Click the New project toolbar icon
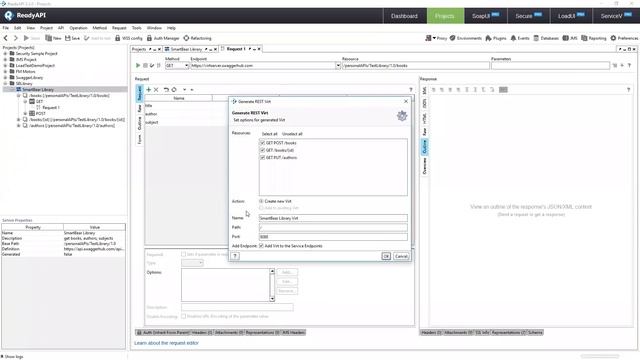The height and width of the screenshot is (360, 640). click(x=53, y=38)
